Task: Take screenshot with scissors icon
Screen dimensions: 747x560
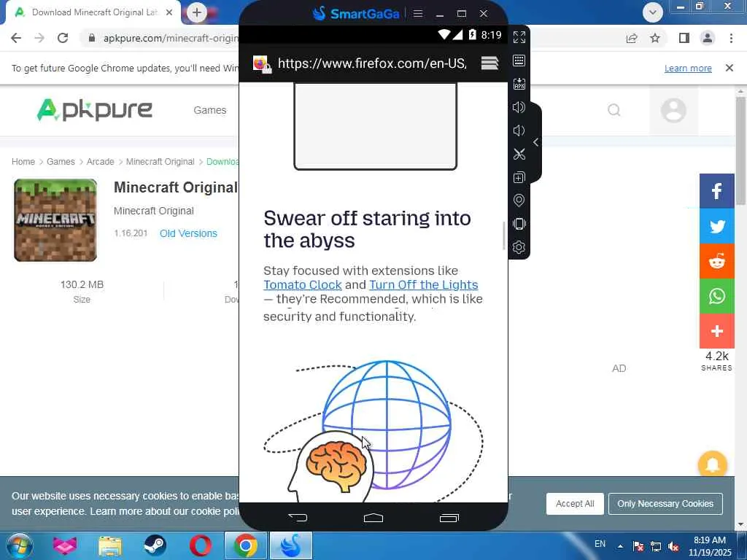Action: [519, 154]
